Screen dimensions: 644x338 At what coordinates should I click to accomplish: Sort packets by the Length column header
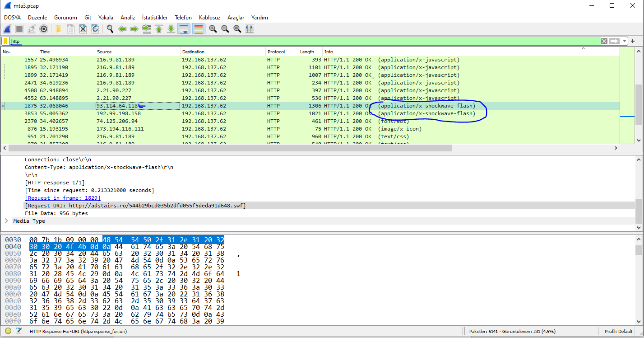pos(310,52)
